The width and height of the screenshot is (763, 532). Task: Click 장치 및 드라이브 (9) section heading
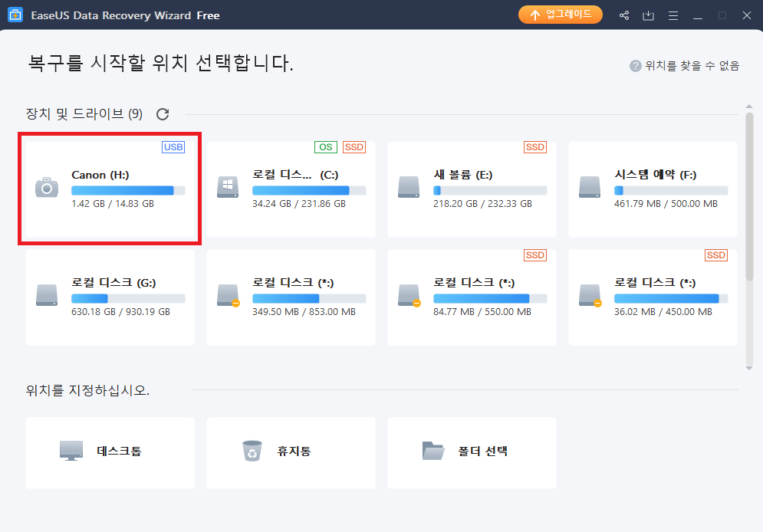click(84, 113)
